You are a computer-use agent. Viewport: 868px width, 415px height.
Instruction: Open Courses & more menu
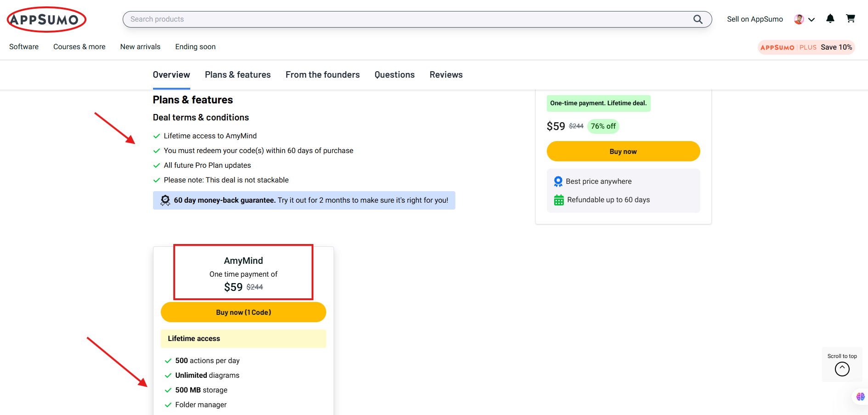(79, 47)
